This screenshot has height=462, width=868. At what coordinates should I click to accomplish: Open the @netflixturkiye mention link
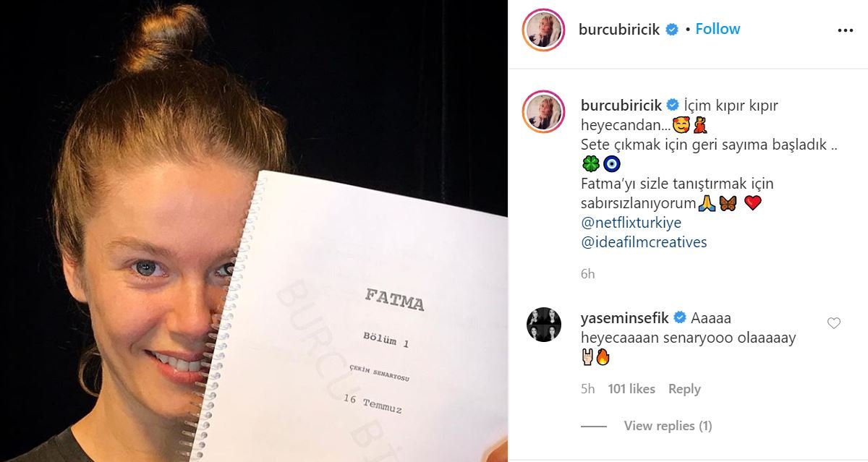click(631, 223)
